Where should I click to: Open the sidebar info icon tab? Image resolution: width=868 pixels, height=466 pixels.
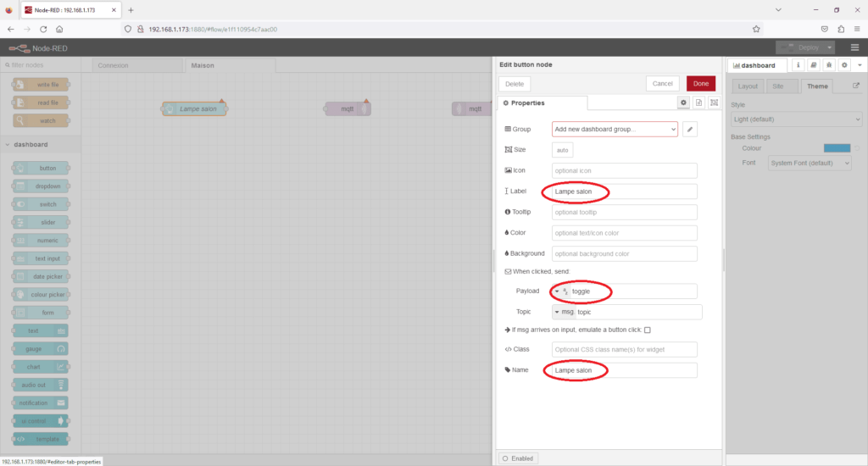pos(798,65)
